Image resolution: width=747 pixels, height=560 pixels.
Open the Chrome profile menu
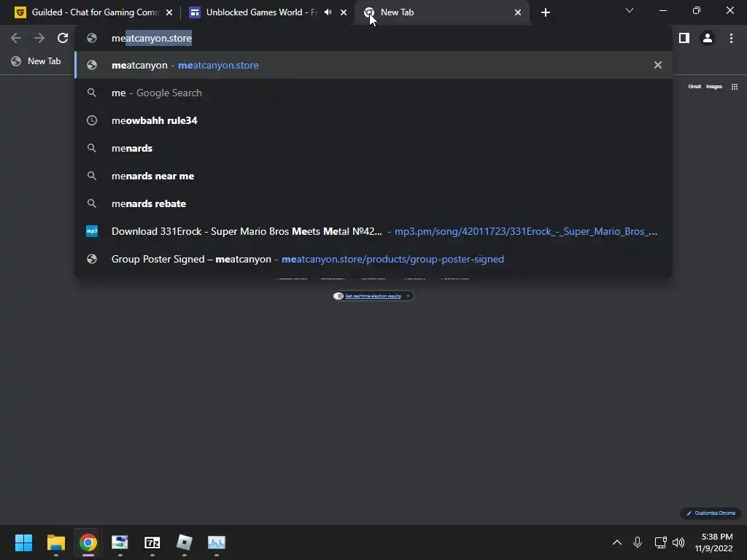pyautogui.click(x=708, y=38)
